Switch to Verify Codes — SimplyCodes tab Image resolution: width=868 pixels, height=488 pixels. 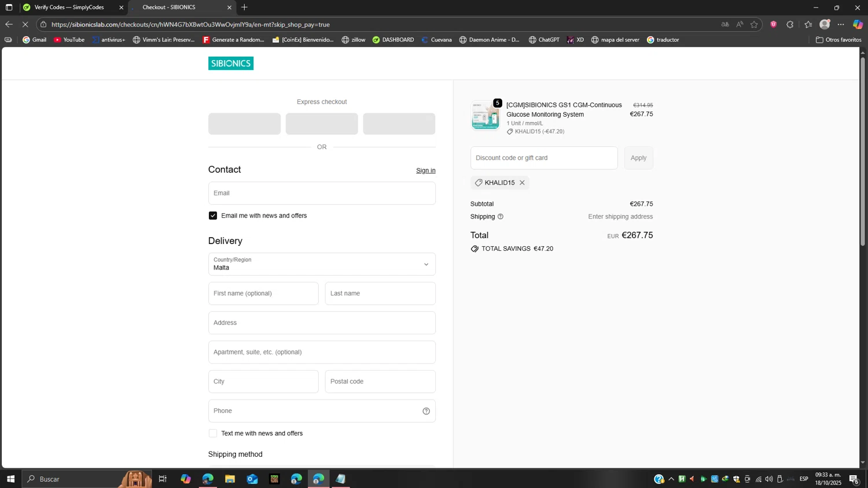(69, 8)
